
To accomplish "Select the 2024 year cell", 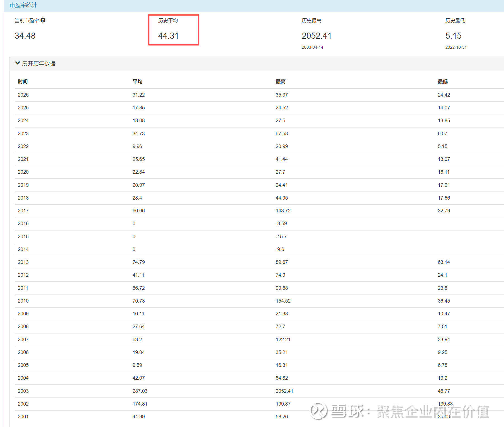I will pos(23,121).
